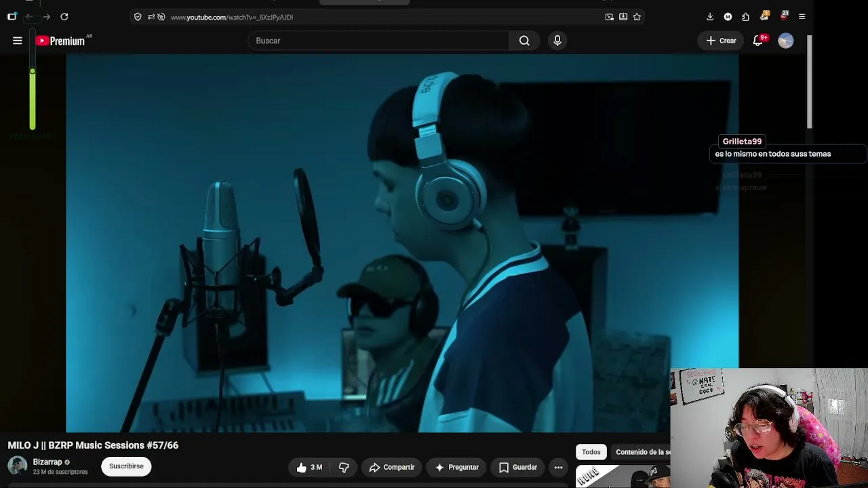Open the recommended video thumbnail below chips
Viewport: 868px width, 488px height.
pos(623,476)
